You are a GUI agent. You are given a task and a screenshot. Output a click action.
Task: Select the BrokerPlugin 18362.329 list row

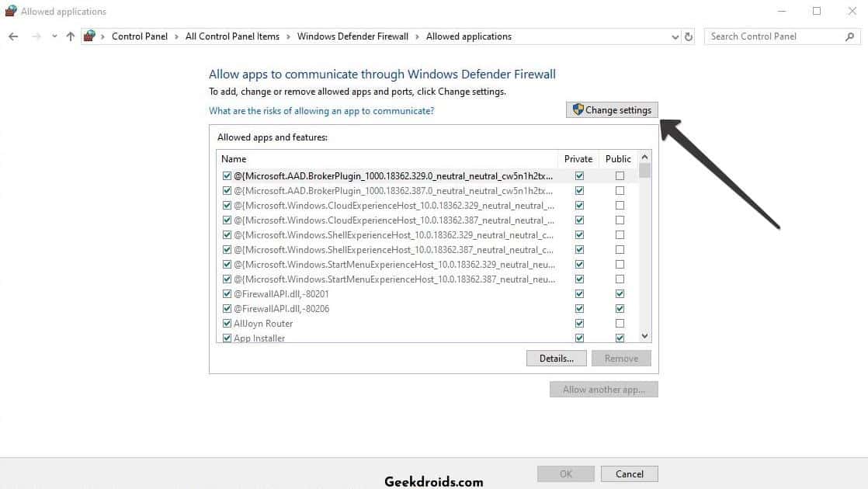(x=427, y=176)
